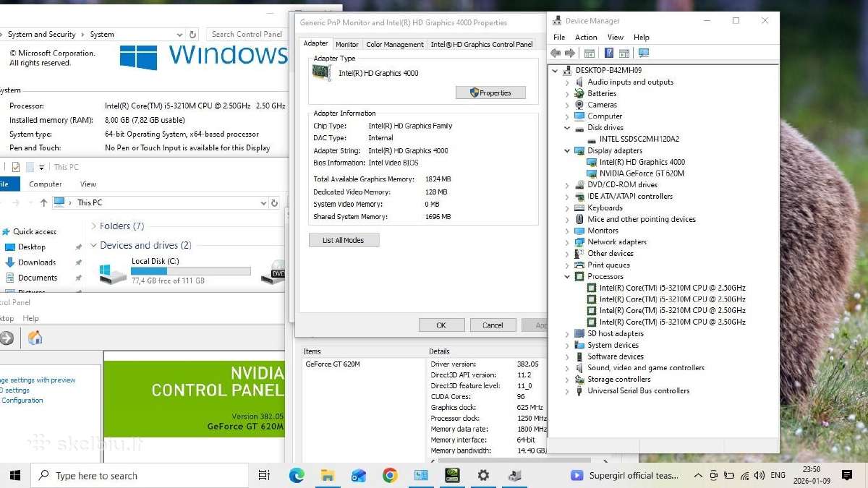Switch to the Monitor tab

pos(347,44)
